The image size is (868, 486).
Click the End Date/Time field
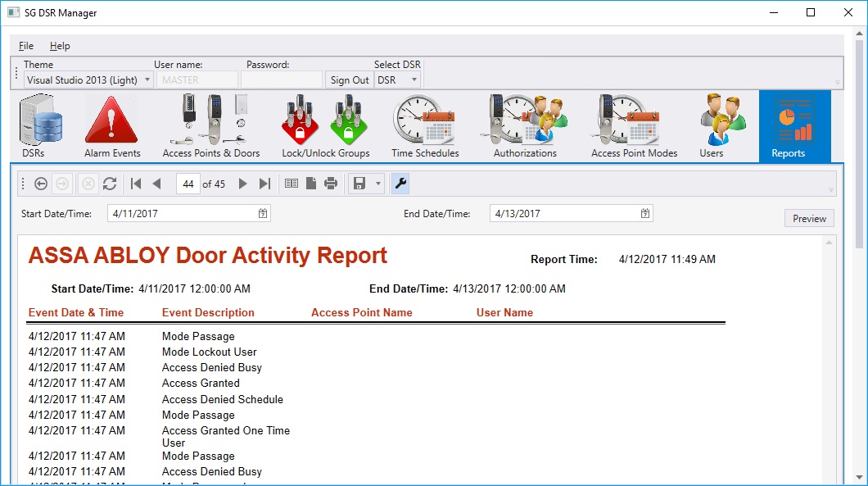(x=572, y=214)
